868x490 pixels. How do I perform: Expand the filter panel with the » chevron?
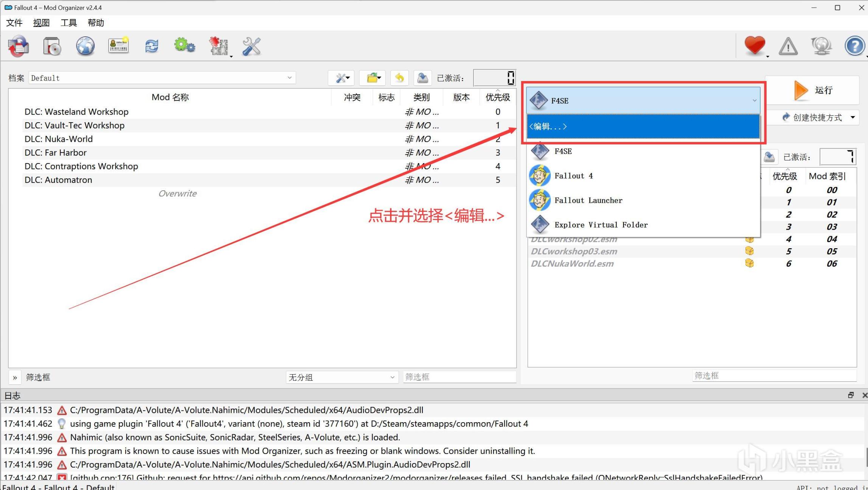pos(15,377)
